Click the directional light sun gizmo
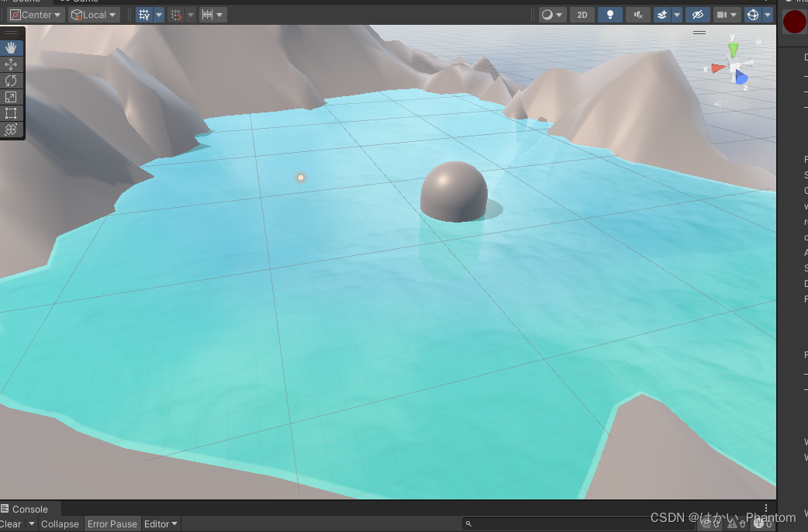This screenshot has width=808, height=532. click(301, 178)
